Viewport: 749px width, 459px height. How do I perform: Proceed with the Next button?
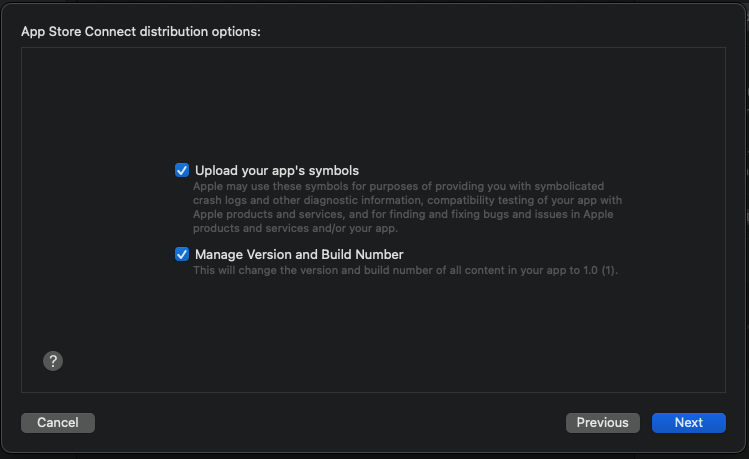click(x=688, y=423)
